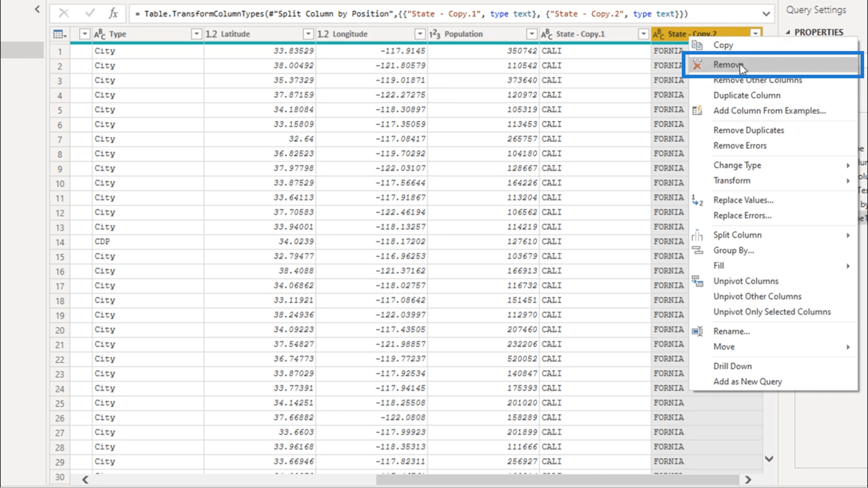The height and width of the screenshot is (488, 868).
Task: Click the ABC type icon of State - Copy.2
Action: click(659, 34)
